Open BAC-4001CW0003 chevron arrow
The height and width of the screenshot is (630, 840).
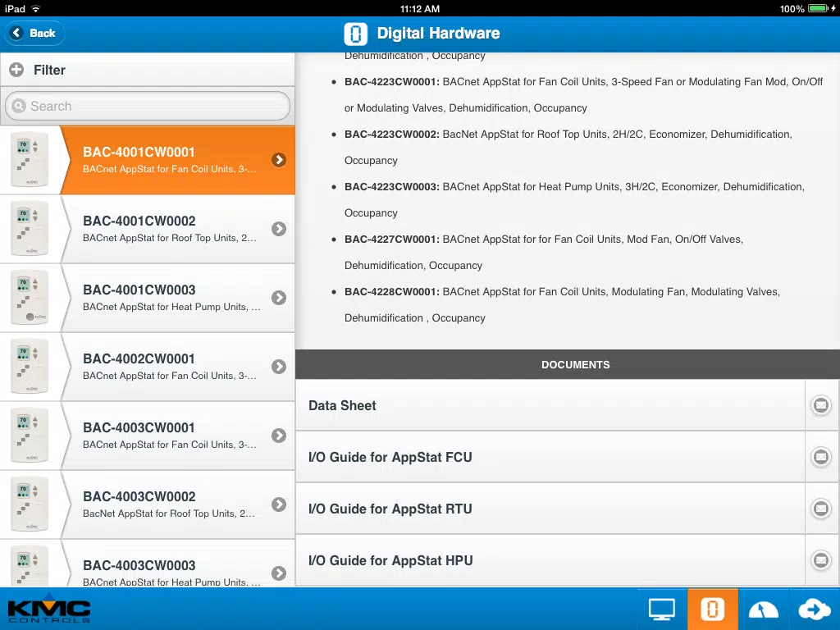[x=279, y=298]
